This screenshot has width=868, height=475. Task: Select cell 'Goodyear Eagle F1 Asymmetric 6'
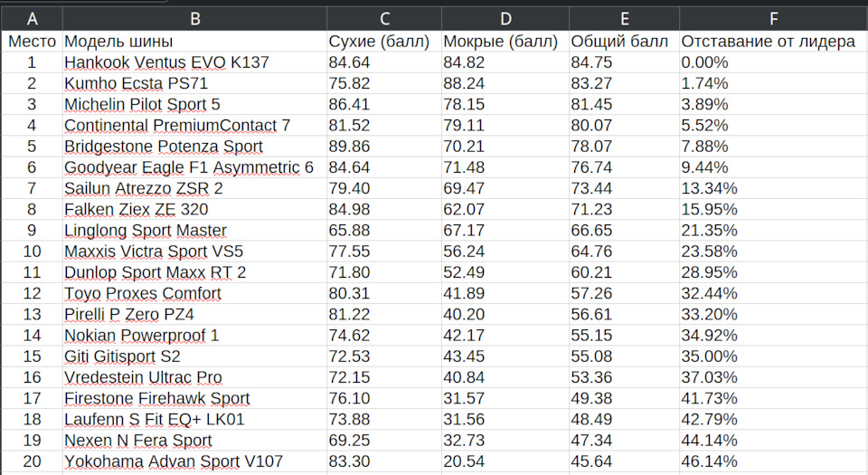tap(195, 167)
